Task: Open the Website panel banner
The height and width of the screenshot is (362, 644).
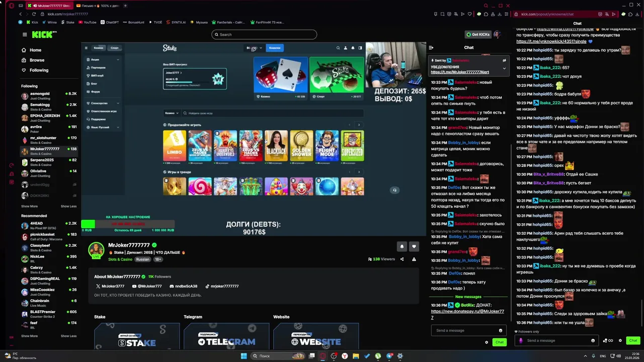Action: 316,336
